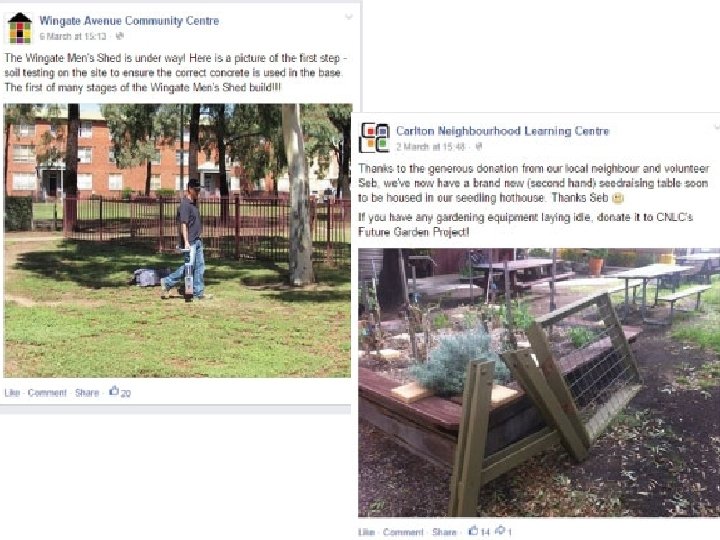Like the Carlton seedraising table post
This screenshot has height=540, width=720.
point(366,532)
